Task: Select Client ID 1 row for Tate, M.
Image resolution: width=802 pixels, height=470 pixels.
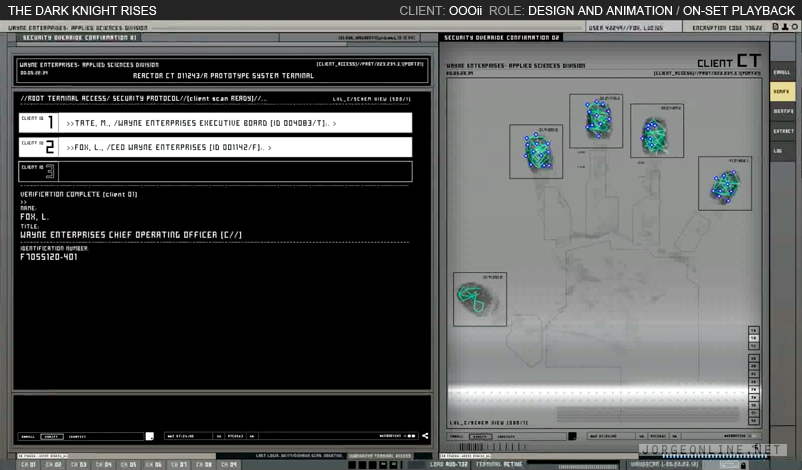Action: pyautogui.click(x=215, y=123)
